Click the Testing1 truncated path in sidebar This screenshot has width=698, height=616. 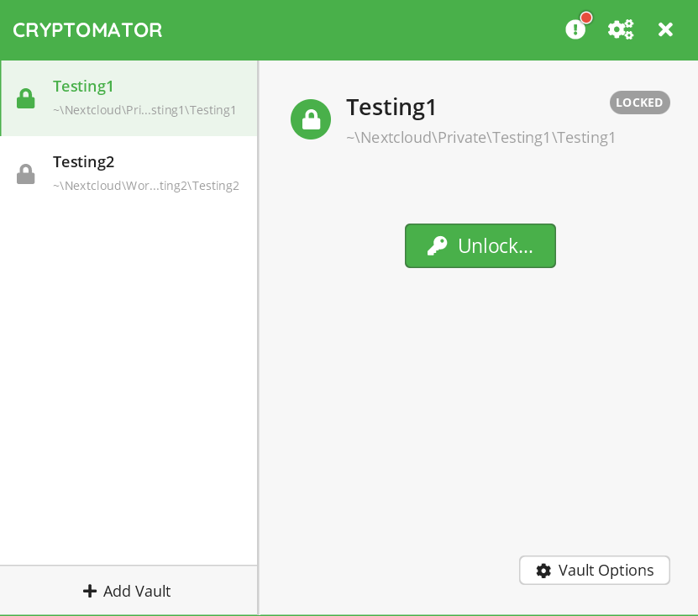pyautogui.click(x=144, y=110)
